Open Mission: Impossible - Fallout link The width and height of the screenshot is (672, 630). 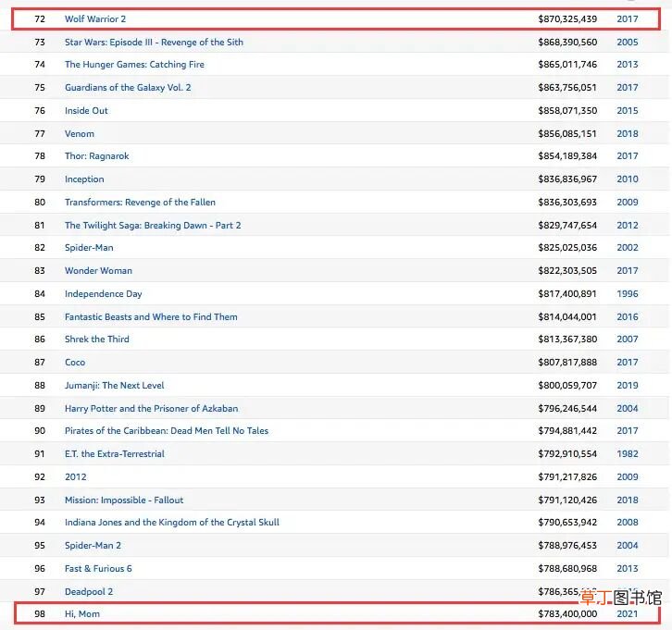124,500
